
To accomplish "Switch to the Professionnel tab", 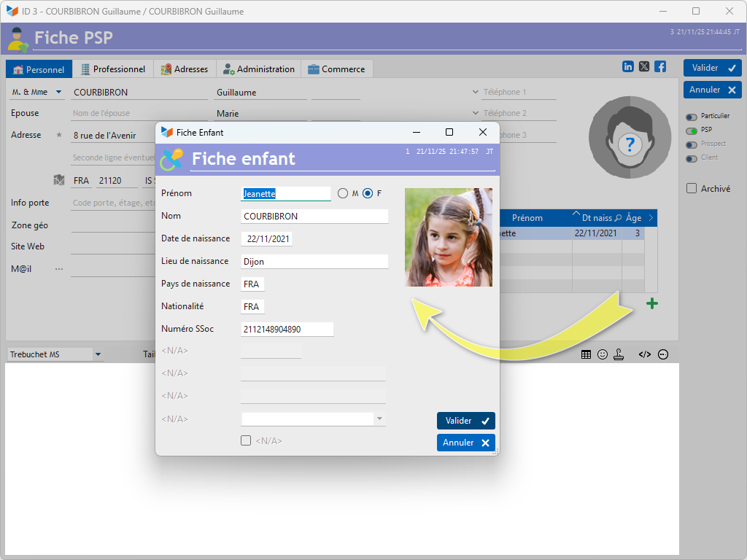I will [x=112, y=69].
